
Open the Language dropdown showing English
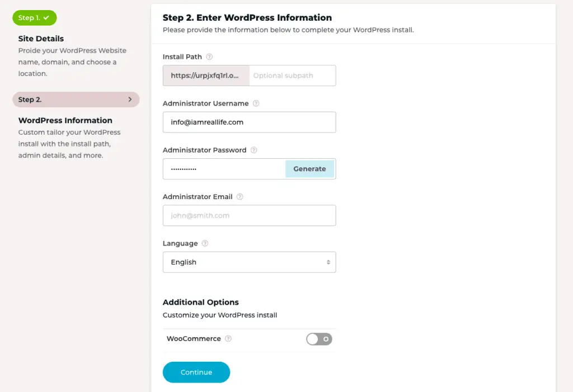[x=249, y=262]
